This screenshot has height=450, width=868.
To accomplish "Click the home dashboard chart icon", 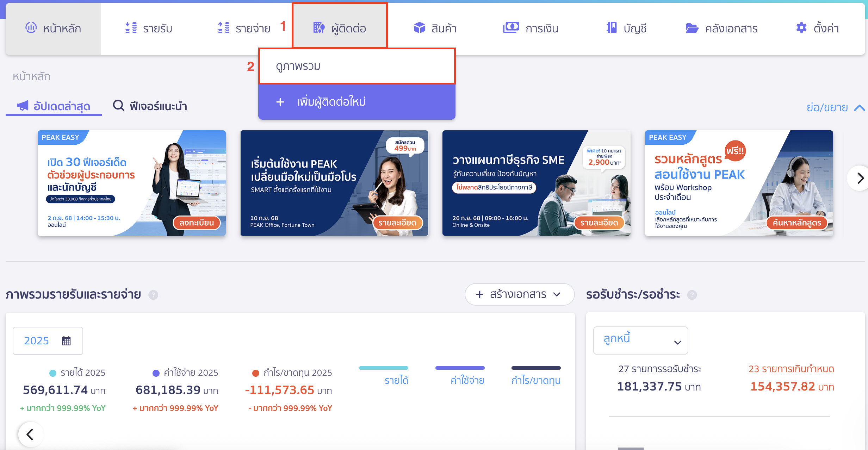I will point(31,27).
